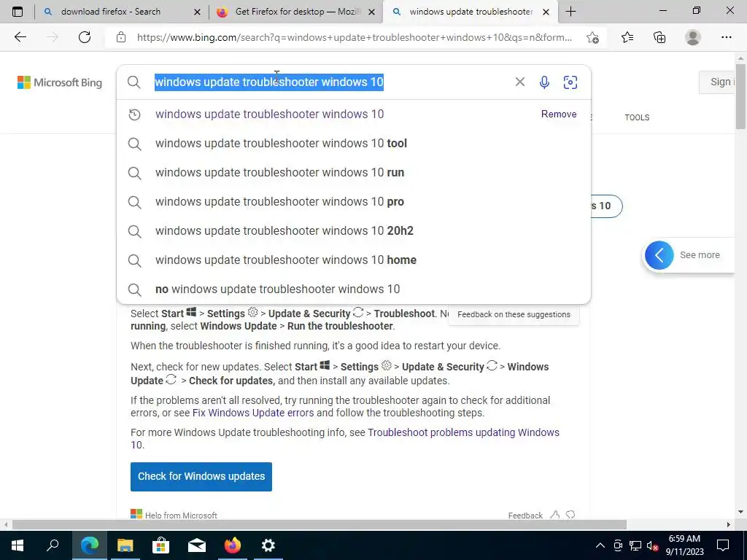Open the tab actions menu icon

(18, 12)
